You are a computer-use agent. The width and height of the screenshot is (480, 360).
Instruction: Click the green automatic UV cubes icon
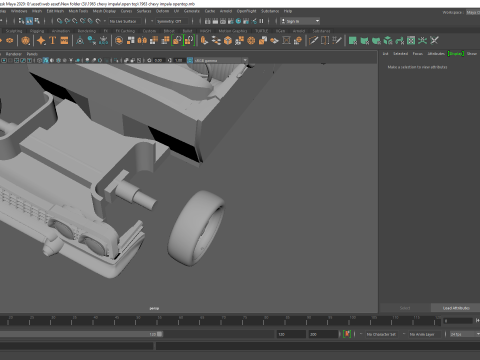[388, 41]
